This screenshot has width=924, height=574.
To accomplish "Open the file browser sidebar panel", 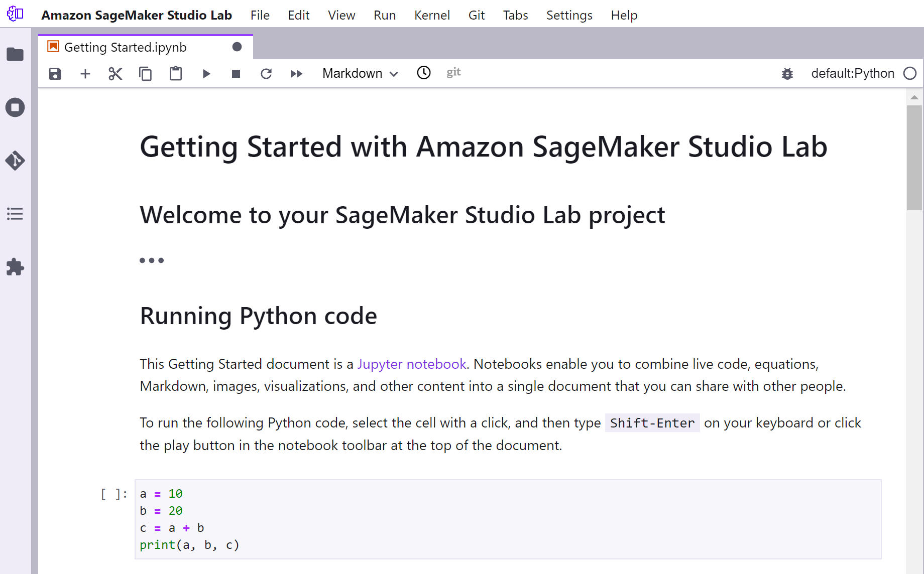I will [15, 54].
